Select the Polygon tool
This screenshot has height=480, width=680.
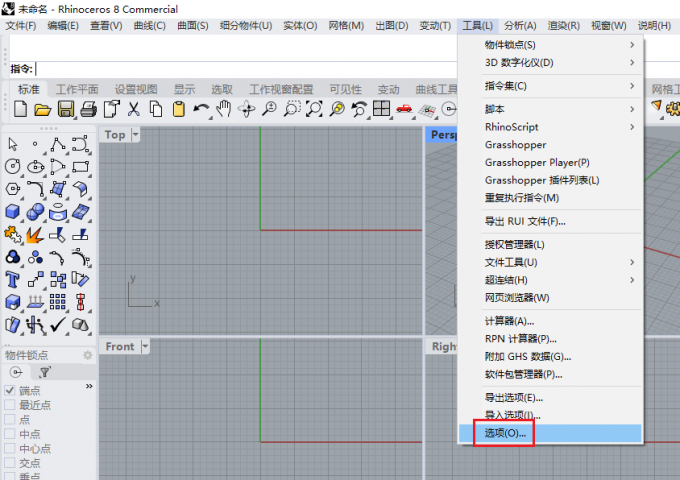[13, 189]
